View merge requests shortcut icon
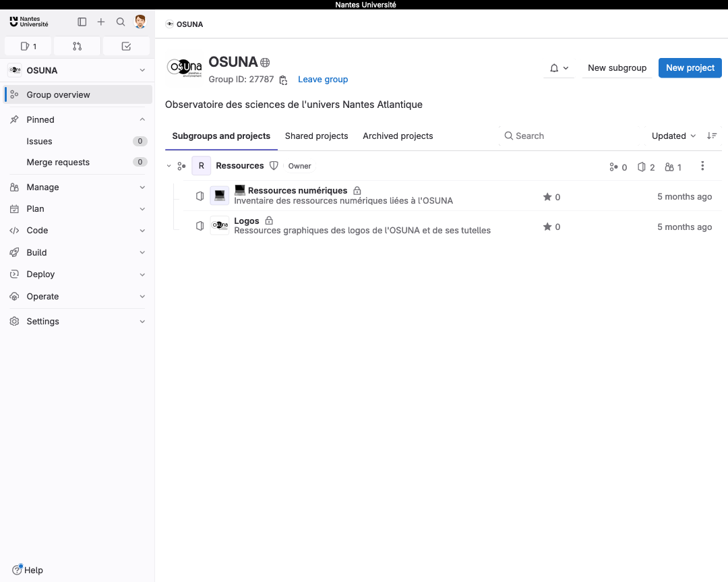This screenshot has height=582, width=728. pos(77,46)
